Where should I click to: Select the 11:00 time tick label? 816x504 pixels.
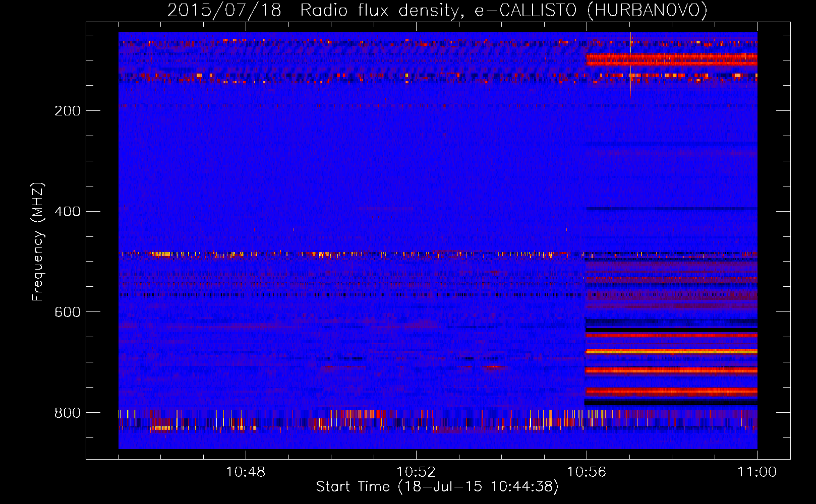[756, 472]
